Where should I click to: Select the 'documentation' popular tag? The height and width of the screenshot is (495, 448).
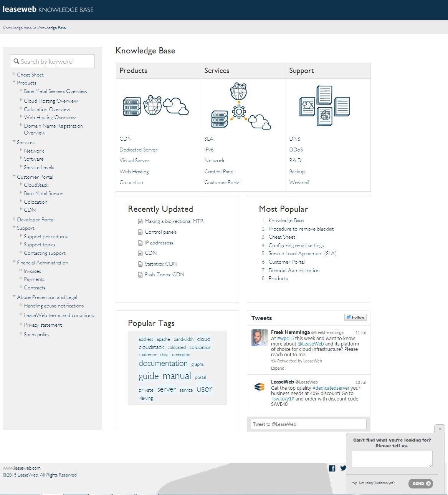[x=163, y=363]
